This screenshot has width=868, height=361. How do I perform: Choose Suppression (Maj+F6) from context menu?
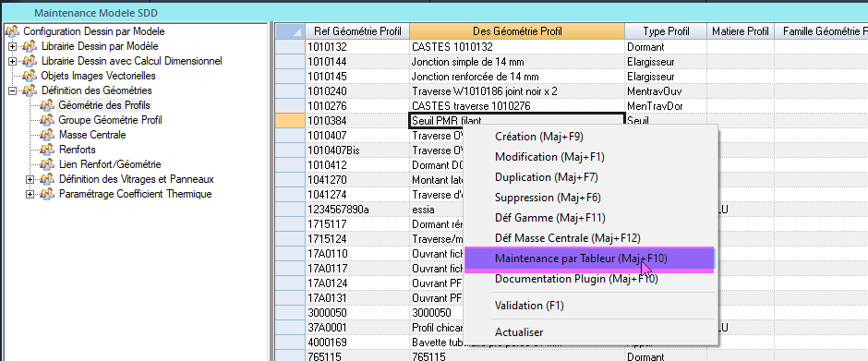[548, 198]
